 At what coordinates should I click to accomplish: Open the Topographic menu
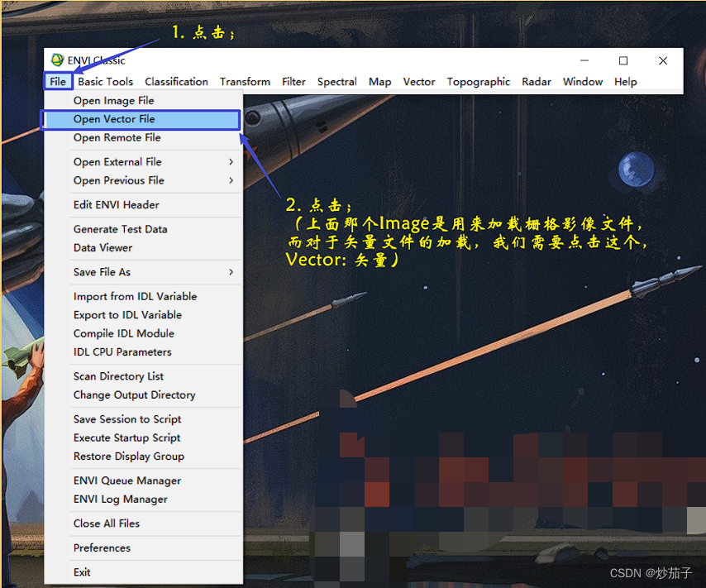click(478, 82)
